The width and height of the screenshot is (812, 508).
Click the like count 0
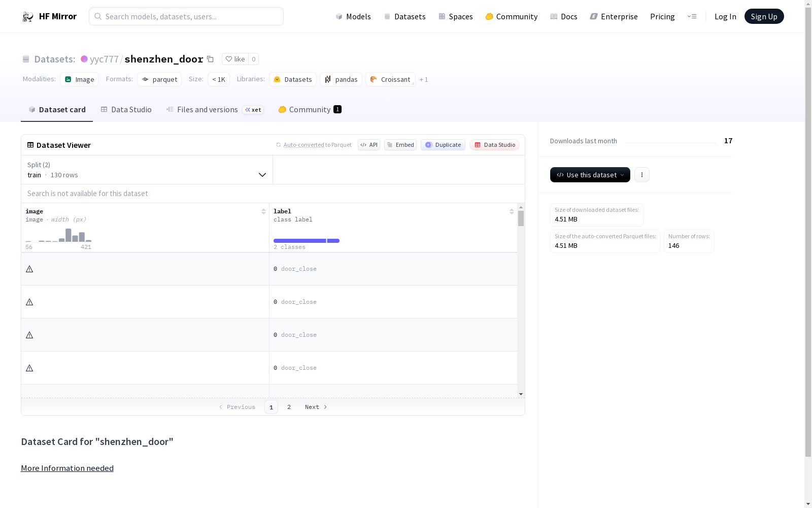pos(254,59)
